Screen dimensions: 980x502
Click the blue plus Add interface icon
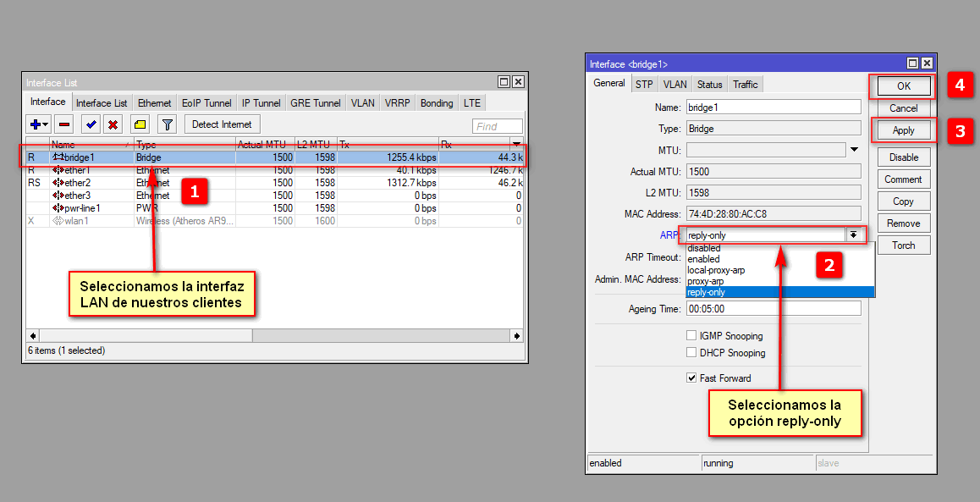click(36, 124)
